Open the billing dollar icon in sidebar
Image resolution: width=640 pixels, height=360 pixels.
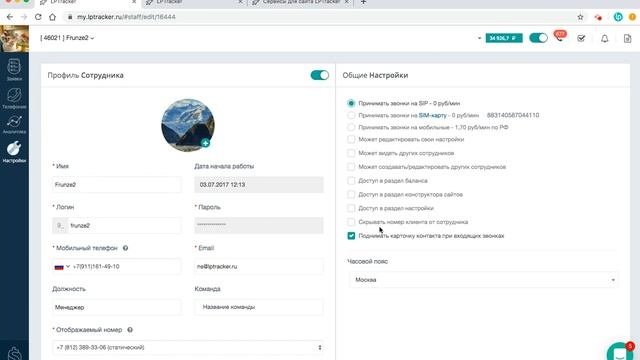[x=14, y=353]
